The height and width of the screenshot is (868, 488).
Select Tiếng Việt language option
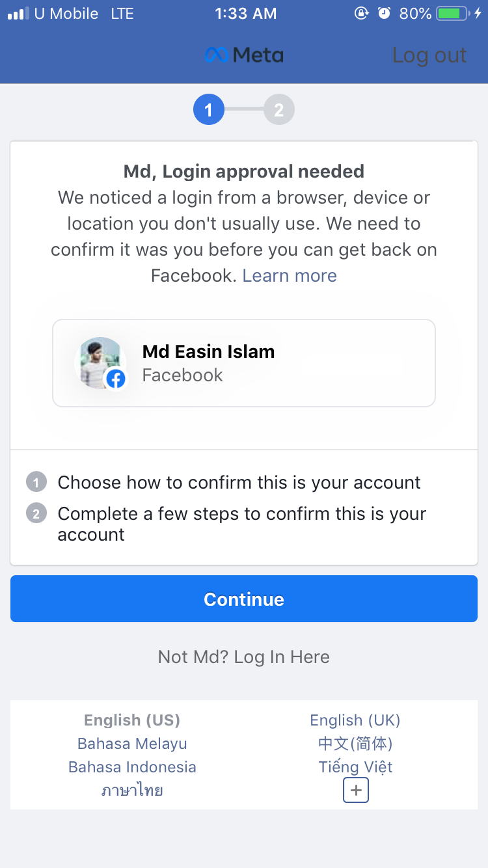pyautogui.click(x=355, y=766)
